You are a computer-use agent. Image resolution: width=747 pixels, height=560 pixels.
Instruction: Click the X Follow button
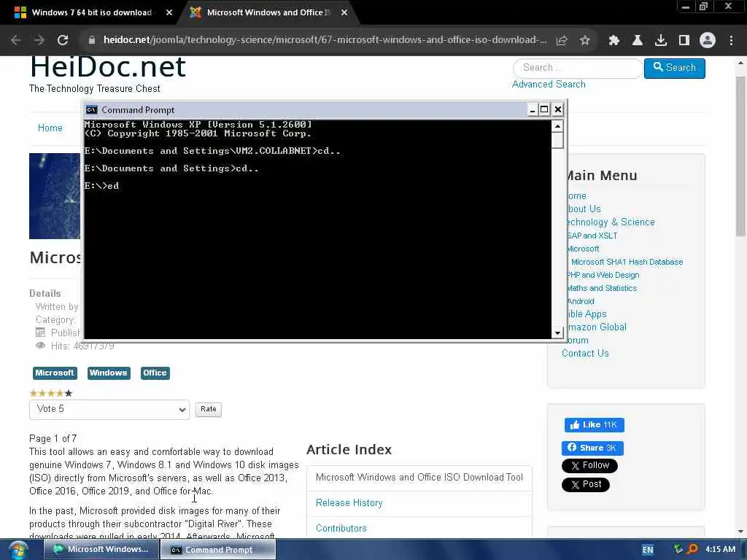point(589,465)
